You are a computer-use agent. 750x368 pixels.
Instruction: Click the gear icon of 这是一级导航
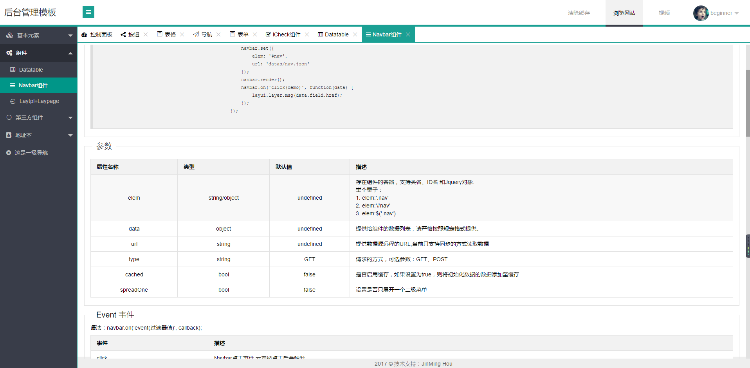coord(9,153)
